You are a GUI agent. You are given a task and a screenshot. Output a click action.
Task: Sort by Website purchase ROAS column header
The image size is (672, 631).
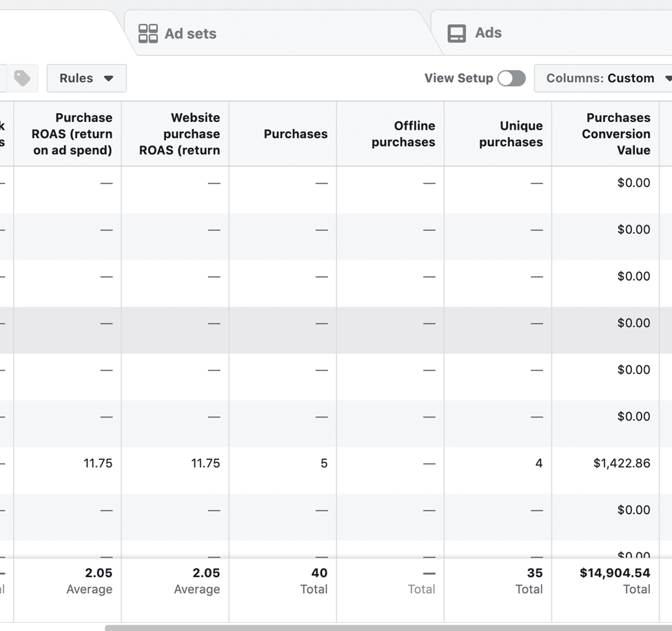pos(175,134)
